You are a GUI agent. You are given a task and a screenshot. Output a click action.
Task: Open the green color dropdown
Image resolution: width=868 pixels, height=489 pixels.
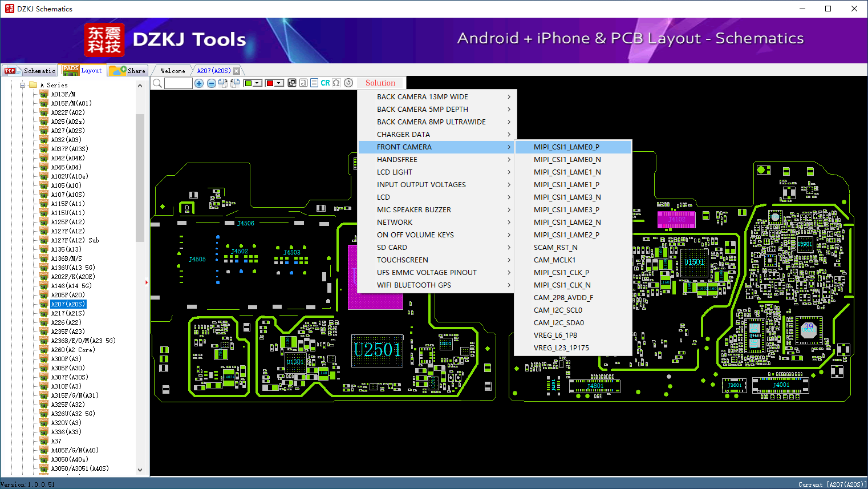[x=257, y=83]
